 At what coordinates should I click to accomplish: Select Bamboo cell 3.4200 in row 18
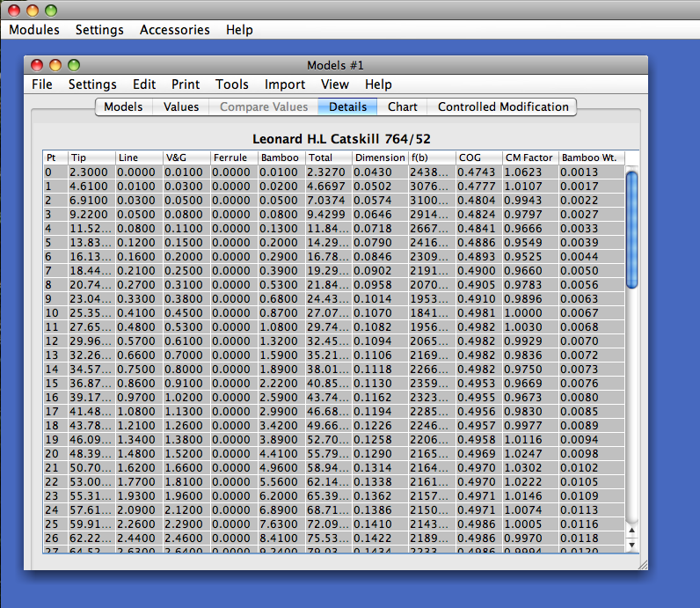click(x=281, y=425)
